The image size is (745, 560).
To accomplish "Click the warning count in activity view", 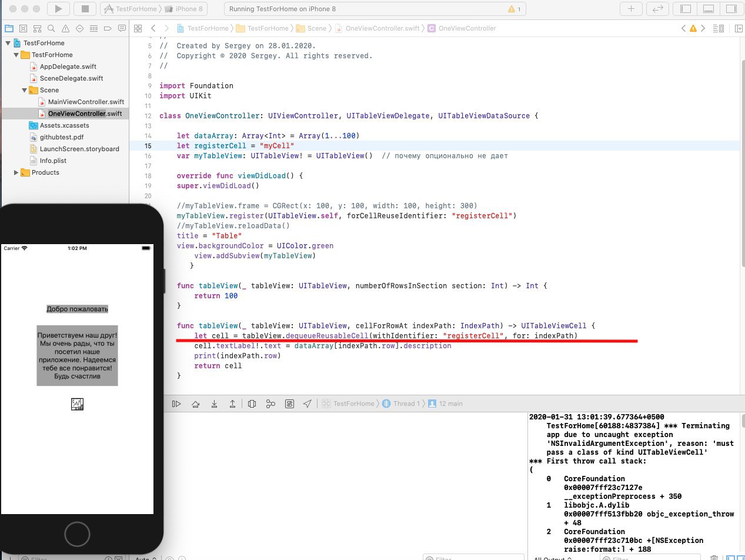I will coord(514,9).
